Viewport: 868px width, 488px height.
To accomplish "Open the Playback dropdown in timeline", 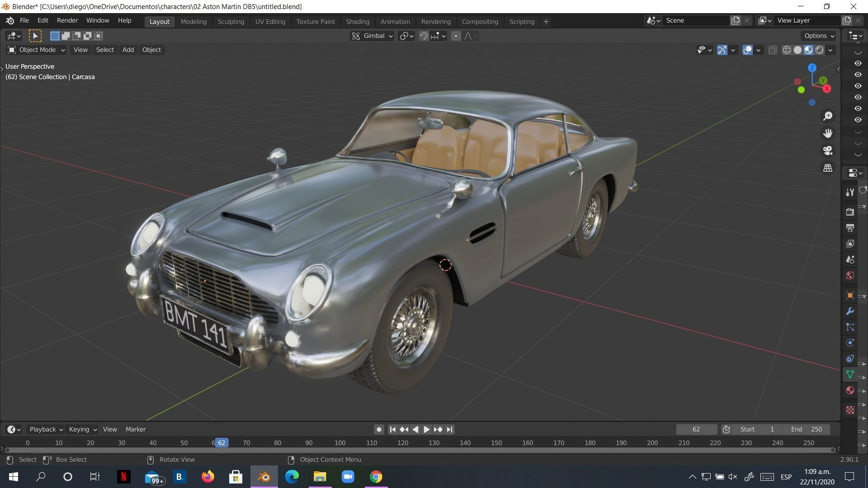I will point(46,429).
